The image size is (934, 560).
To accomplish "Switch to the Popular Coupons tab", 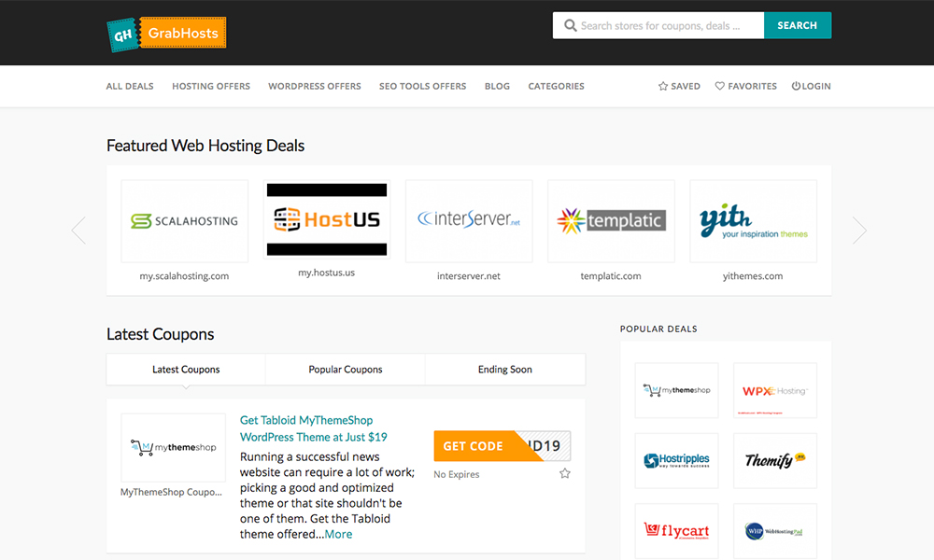I will [x=346, y=370].
